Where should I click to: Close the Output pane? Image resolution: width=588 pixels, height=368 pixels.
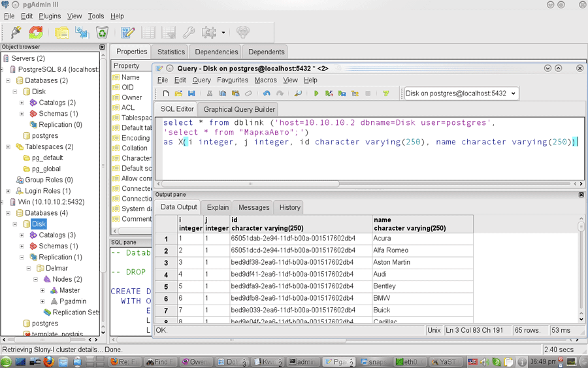coord(581,195)
